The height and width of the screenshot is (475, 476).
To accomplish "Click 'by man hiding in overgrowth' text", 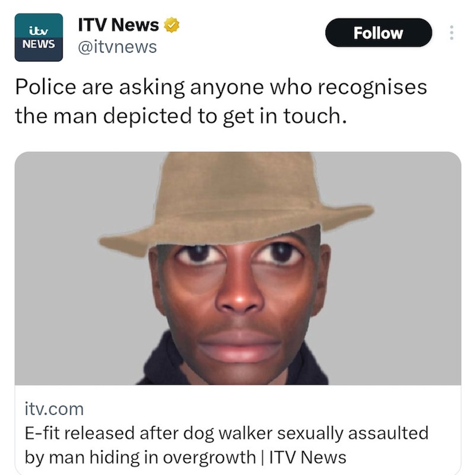I will point(140,457).
